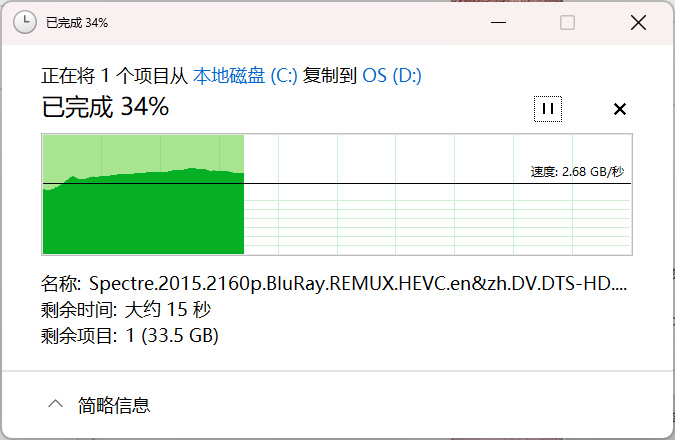Click the clock icon in the title bar

pyautogui.click(x=25, y=22)
